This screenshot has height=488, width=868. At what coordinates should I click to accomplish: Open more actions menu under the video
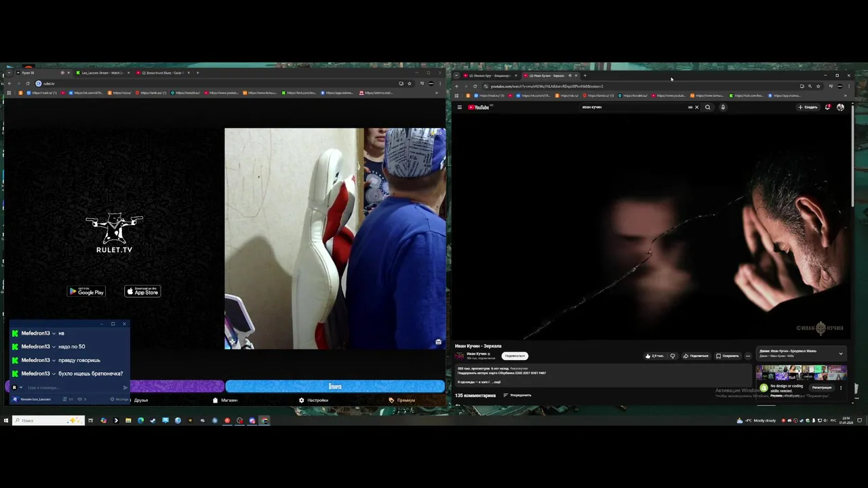coord(748,356)
